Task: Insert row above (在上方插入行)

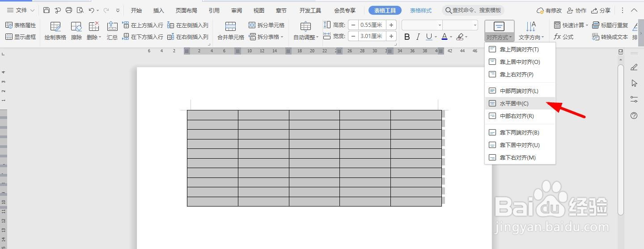Action: (x=143, y=25)
